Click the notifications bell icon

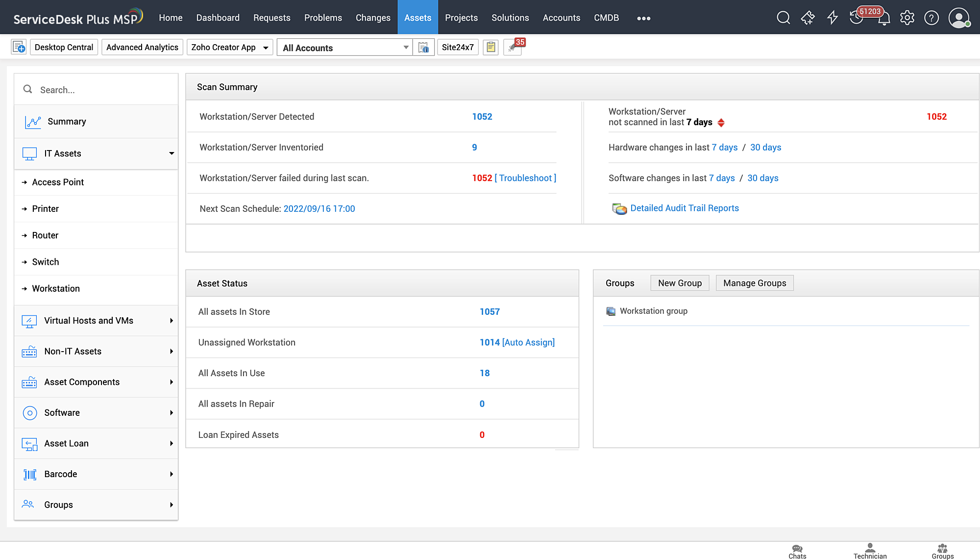pos(883,18)
